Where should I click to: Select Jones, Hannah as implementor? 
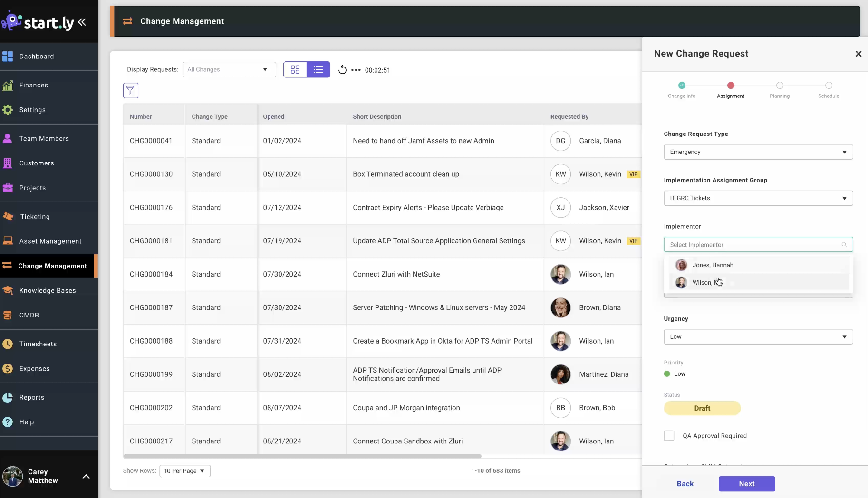point(713,265)
